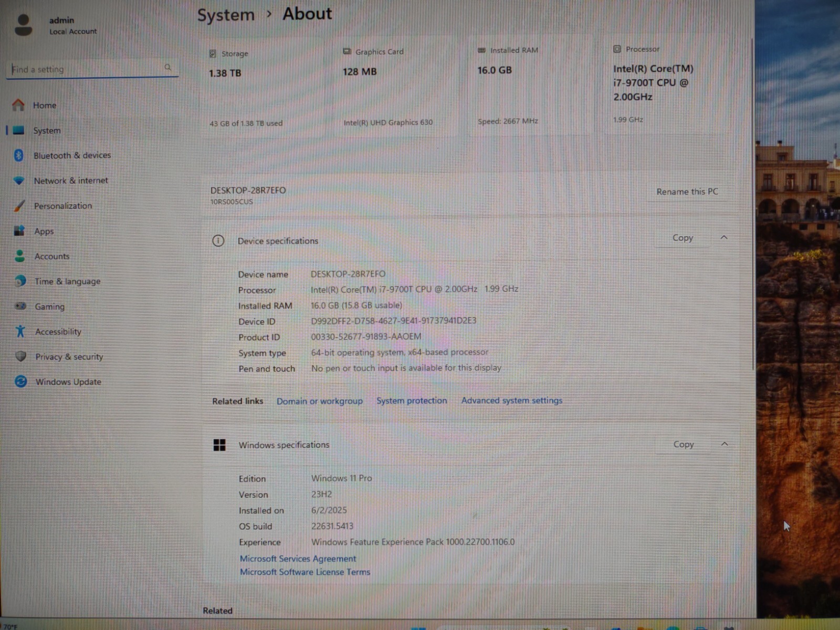The image size is (840, 630).
Task: Click the search magnifier icon
Action: tap(168, 67)
